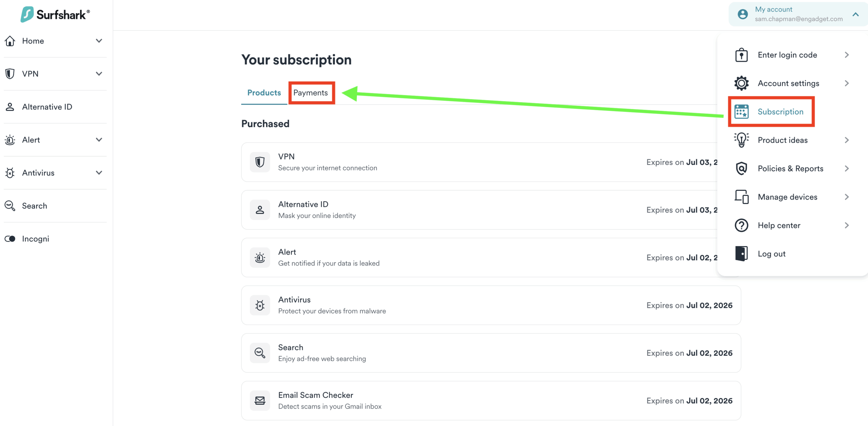Click the Account settings gear icon

click(741, 83)
